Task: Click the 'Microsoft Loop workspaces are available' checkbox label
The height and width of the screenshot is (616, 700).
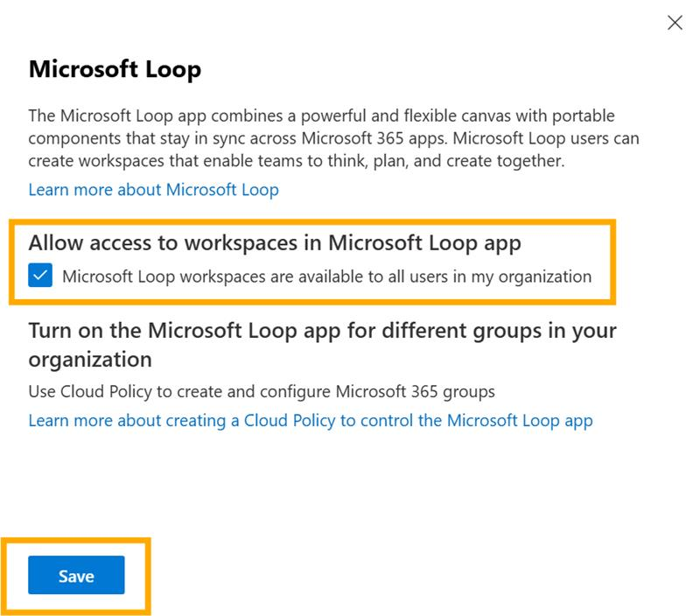Action: pyautogui.click(x=326, y=277)
